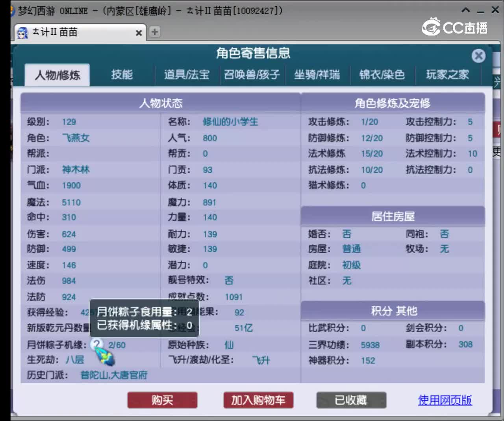Click the 加入购物车 button

point(258,400)
